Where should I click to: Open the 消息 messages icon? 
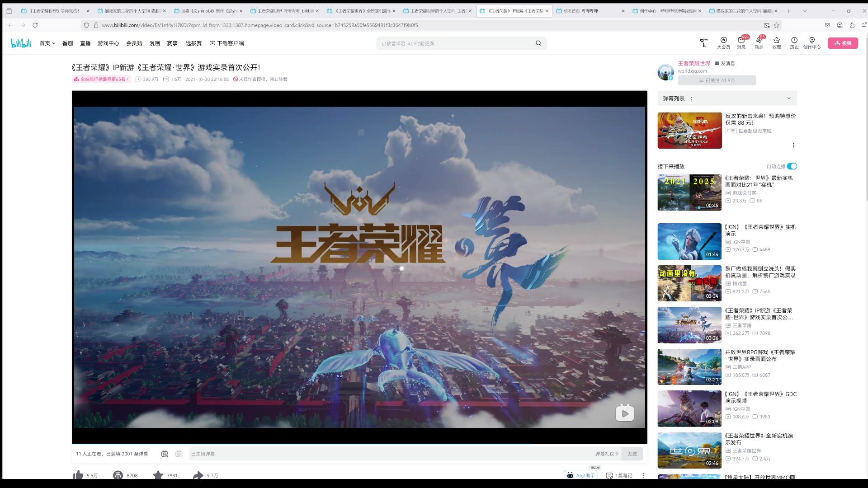(741, 43)
